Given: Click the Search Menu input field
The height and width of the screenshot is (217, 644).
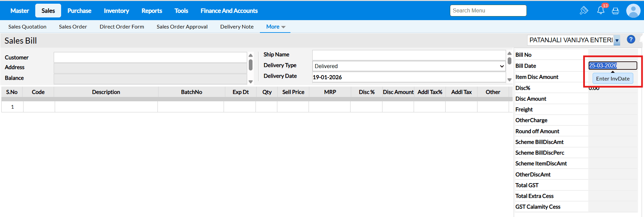Looking at the screenshot, I should coord(488,11).
